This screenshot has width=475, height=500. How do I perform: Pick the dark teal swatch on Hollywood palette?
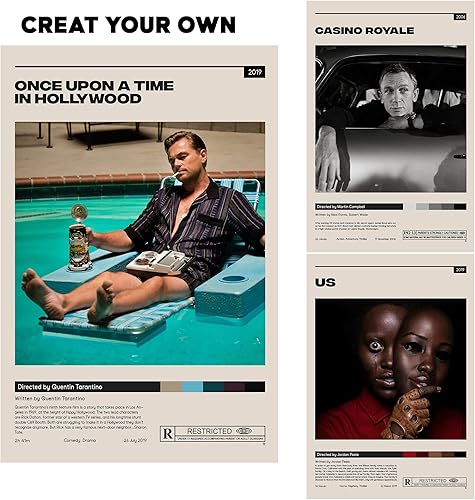(x=213, y=387)
